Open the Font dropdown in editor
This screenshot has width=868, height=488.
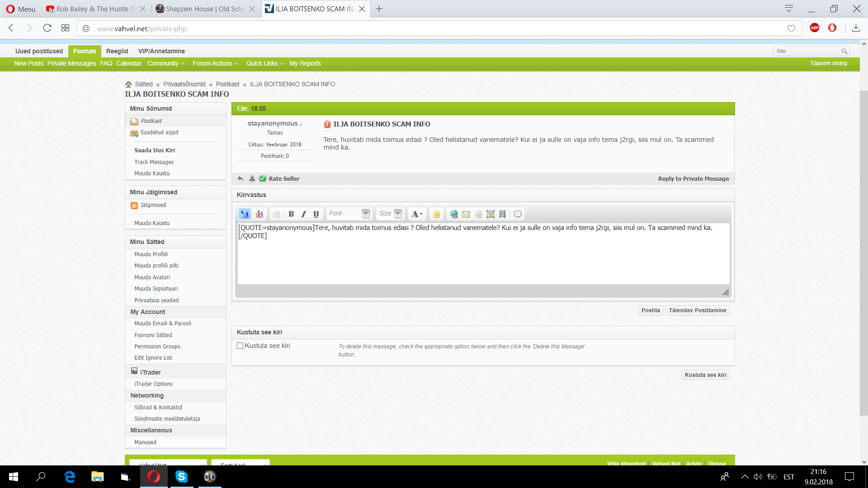tap(349, 214)
